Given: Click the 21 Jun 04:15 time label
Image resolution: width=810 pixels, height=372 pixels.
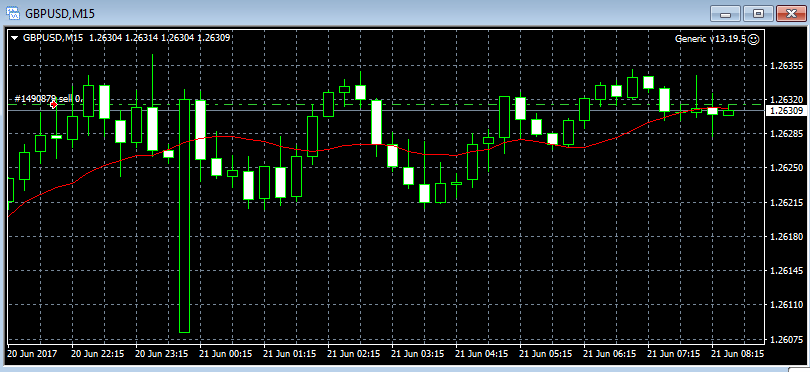Looking at the screenshot, I should [481, 354].
